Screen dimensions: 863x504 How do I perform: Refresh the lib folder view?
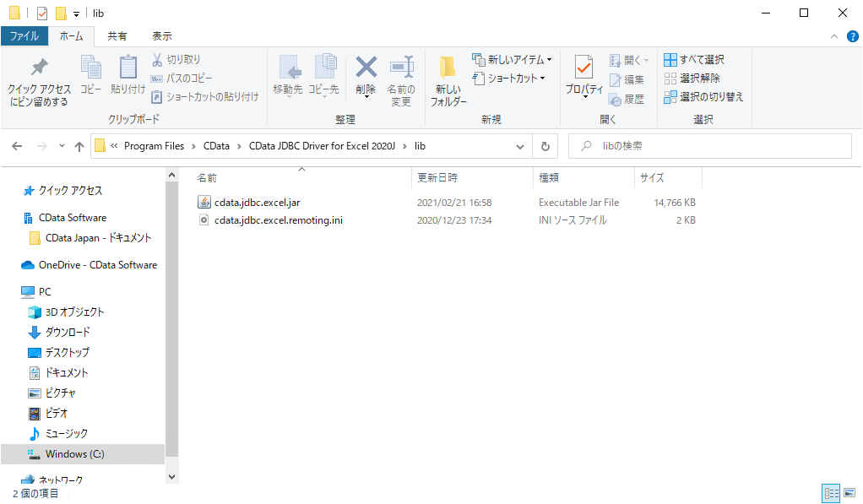pos(545,146)
